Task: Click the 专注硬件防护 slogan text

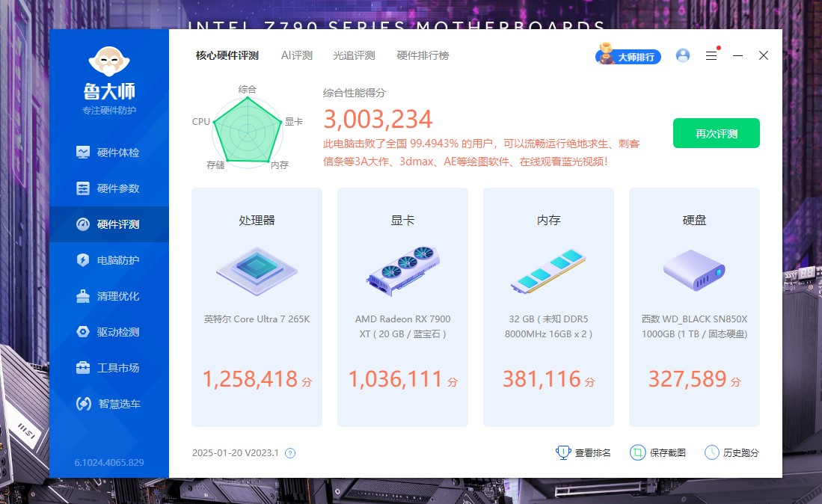Action: tap(109, 111)
